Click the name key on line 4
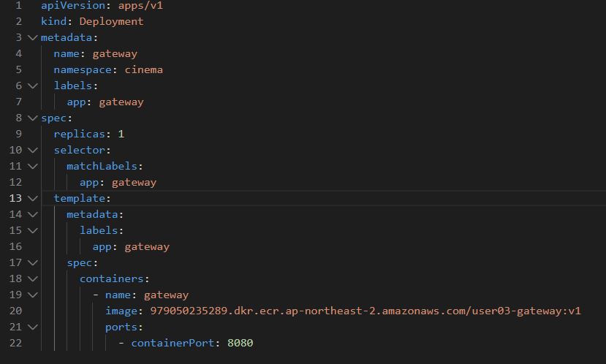This screenshot has height=364, width=606. tap(67, 53)
